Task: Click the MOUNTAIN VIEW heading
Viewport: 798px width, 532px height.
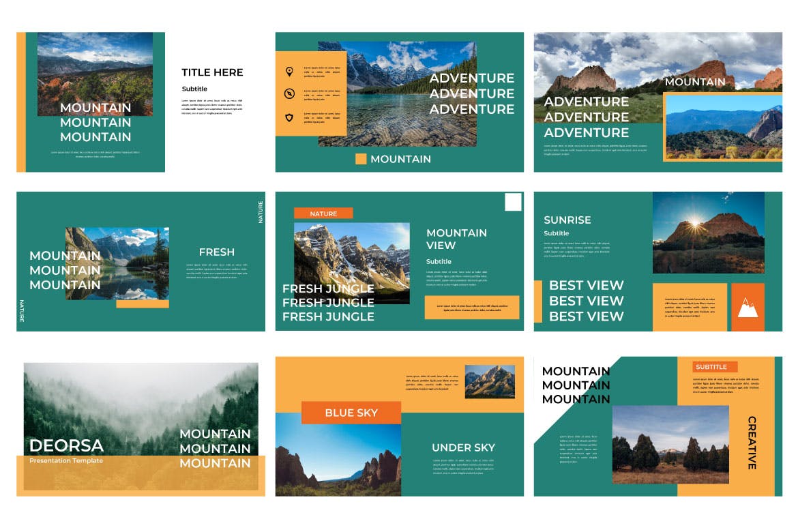Action: point(456,239)
